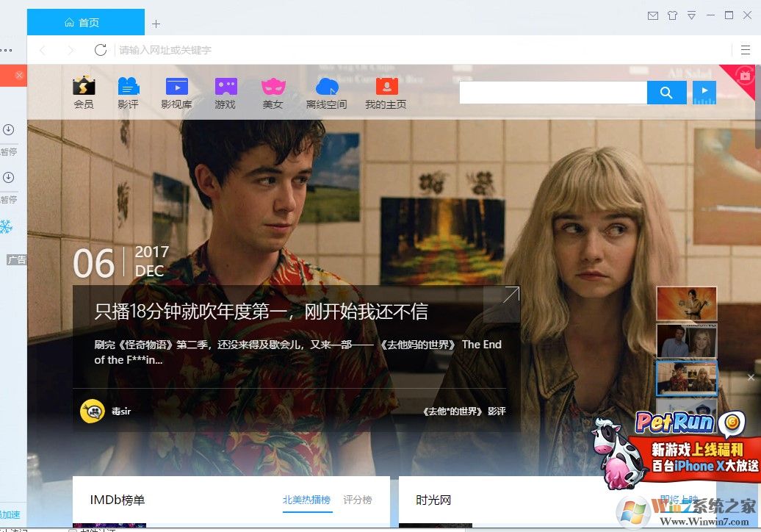Click the red corner TV badge icon
Viewport: 761px width, 532px height.
(745, 76)
